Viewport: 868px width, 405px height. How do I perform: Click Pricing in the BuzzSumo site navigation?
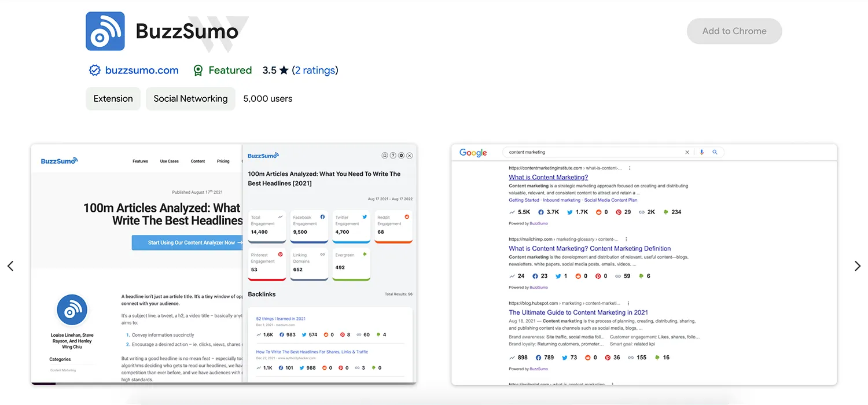(x=223, y=161)
